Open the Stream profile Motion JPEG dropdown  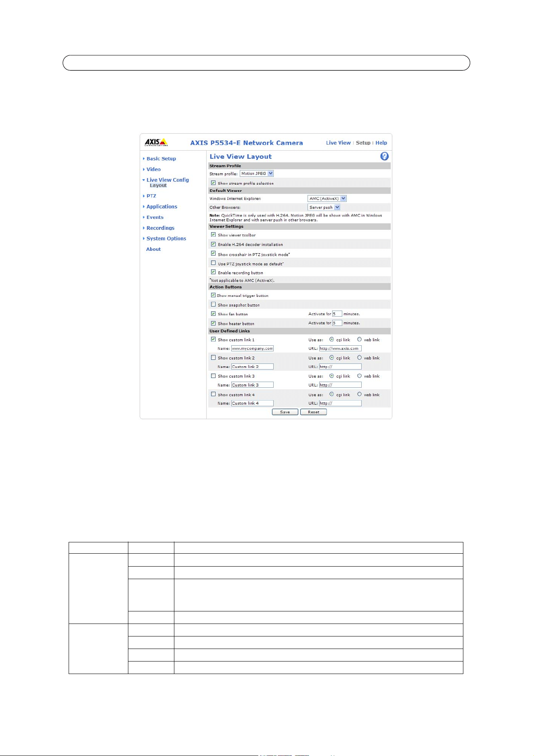257,174
